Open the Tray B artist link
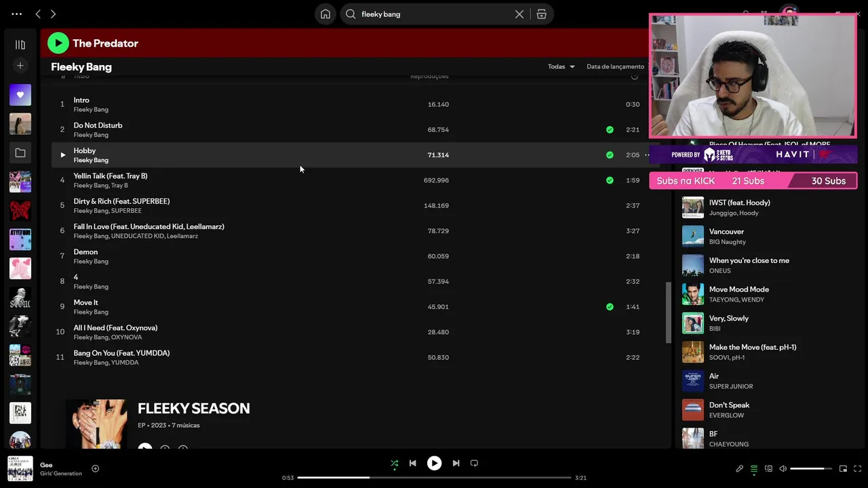 pos(119,186)
